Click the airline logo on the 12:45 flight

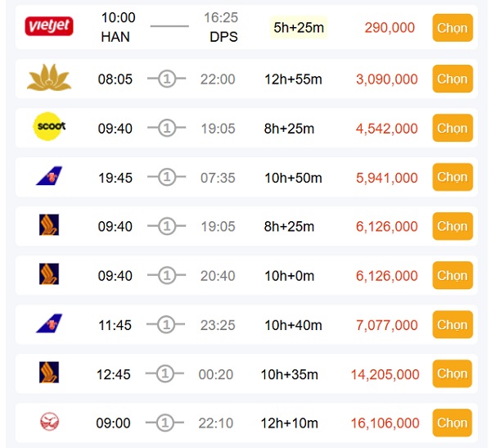pos(49,373)
